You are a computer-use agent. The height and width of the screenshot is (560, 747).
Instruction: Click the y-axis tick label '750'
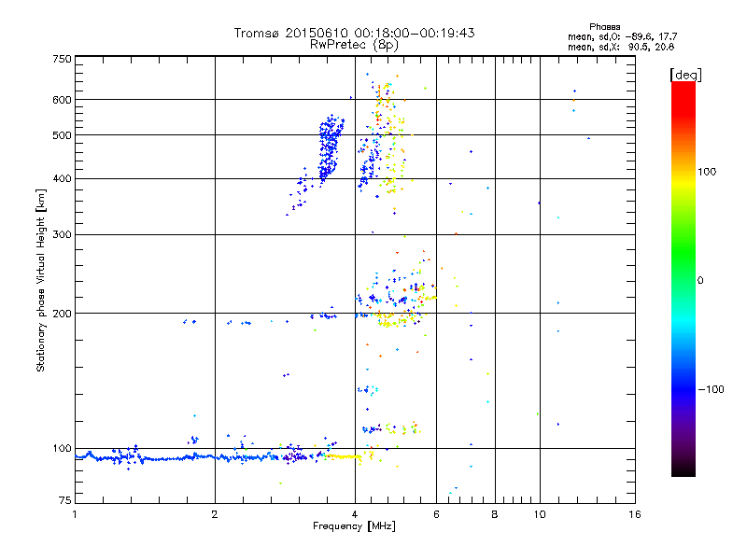(x=62, y=59)
